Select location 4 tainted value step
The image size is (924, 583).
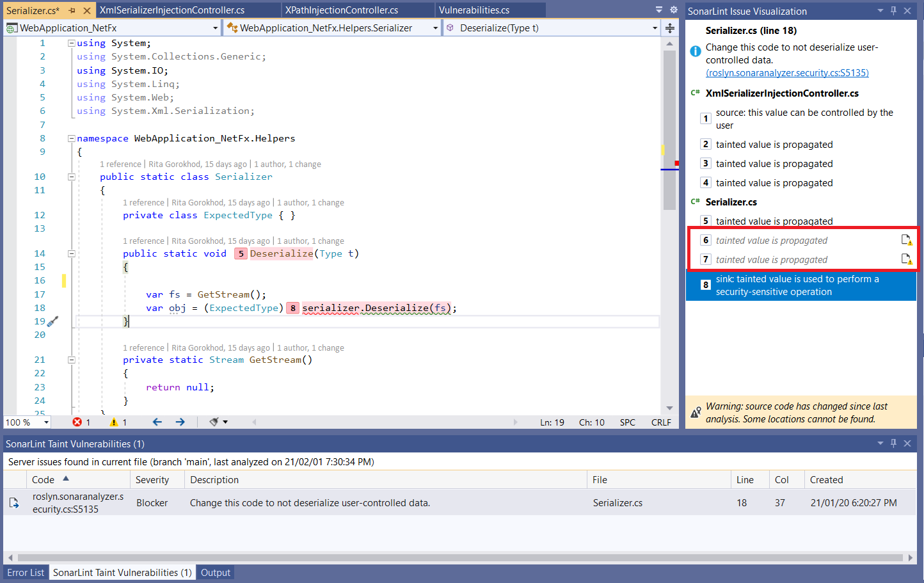[x=801, y=183]
